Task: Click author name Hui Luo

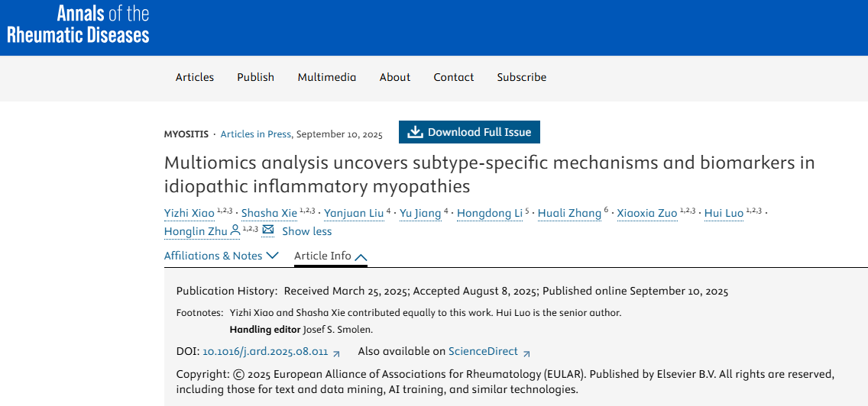Action: 724,214
